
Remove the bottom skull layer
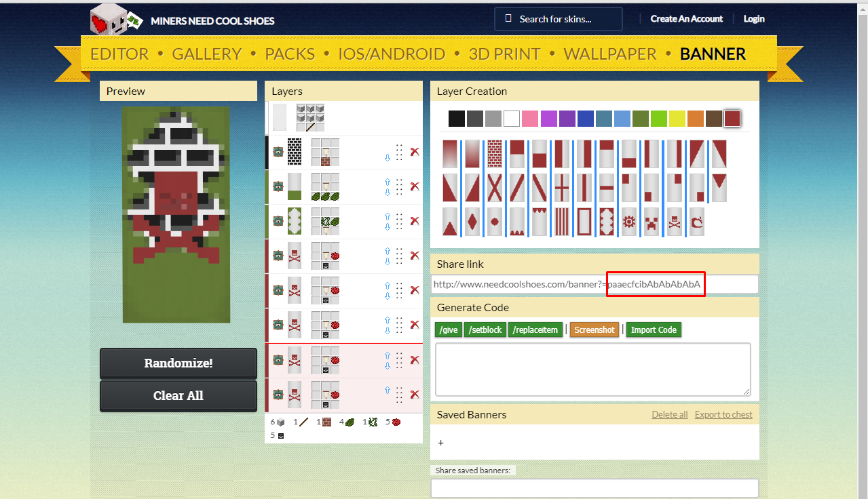415,395
